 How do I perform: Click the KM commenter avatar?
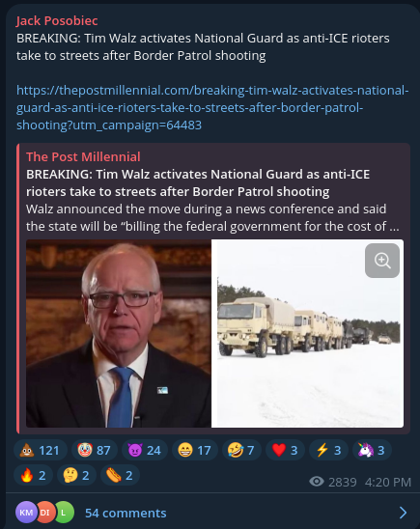(26, 513)
